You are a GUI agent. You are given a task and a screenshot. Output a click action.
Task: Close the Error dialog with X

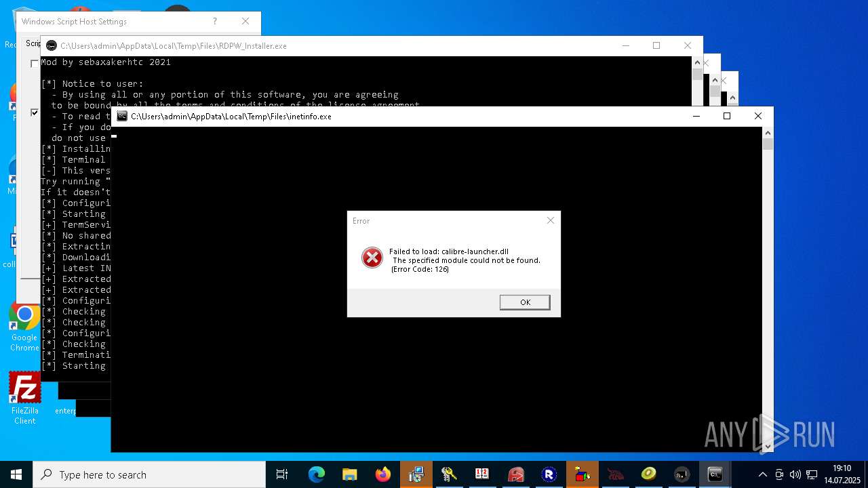551,220
